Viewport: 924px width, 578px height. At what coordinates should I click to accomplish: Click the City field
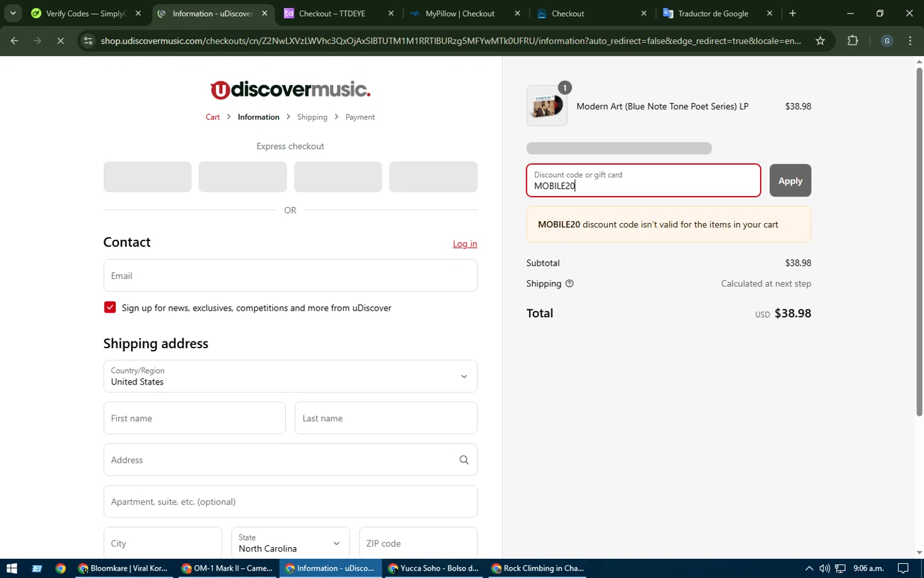click(163, 543)
